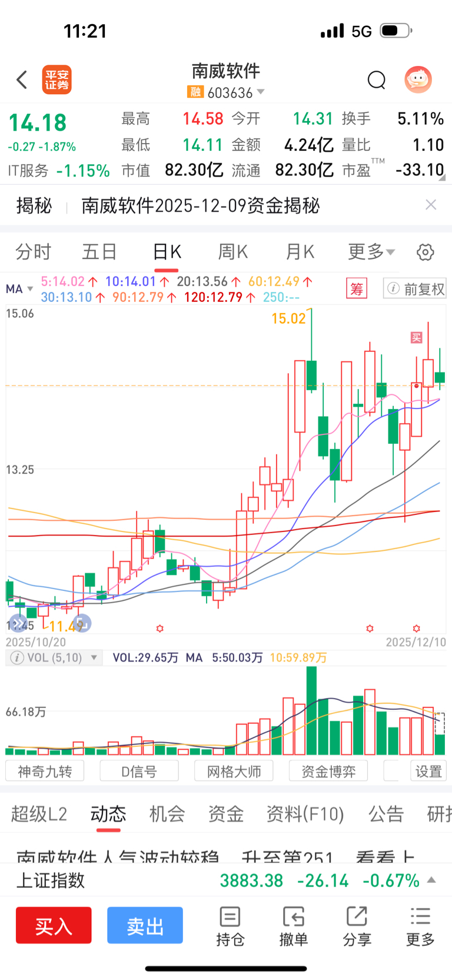Open the orange assistant avatar icon
This screenshot has height=980, width=452.
tap(418, 79)
